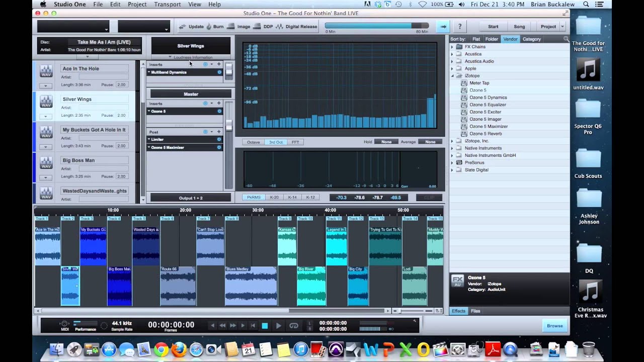Viewport: 644px width, 362px height.
Task: Switch to the Files tab
Action: pyautogui.click(x=475, y=311)
